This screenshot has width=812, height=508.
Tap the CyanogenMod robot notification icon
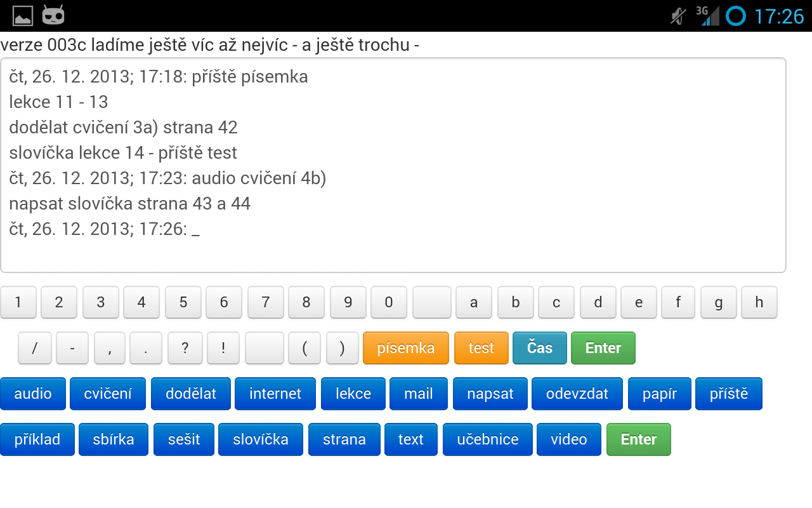click(x=53, y=15)
